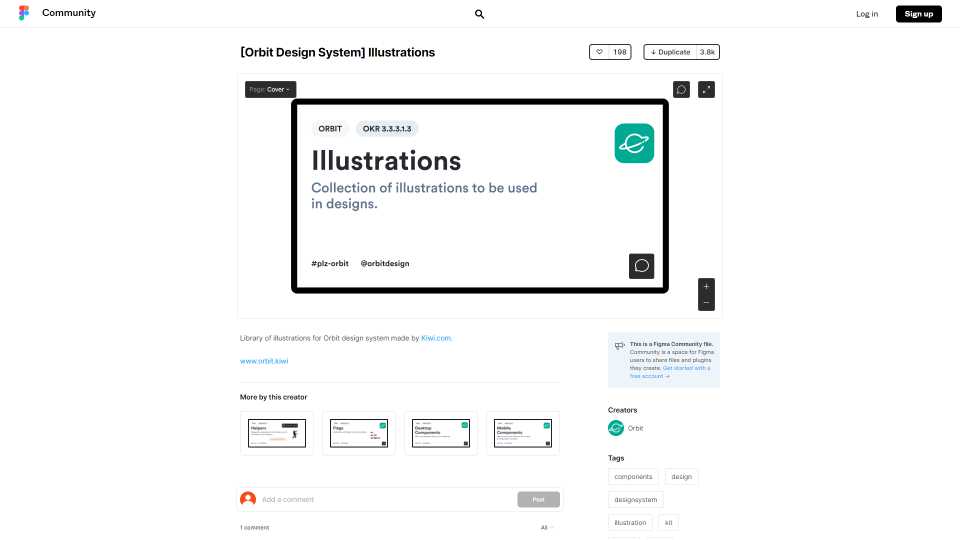Zoom out with the minus button

point(706,302)
